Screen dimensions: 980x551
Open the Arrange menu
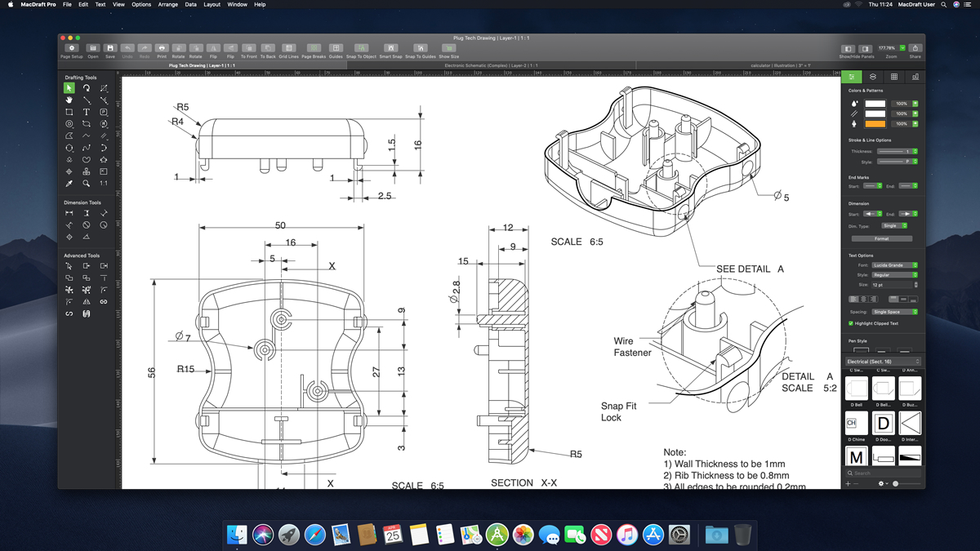click(167, 4)
